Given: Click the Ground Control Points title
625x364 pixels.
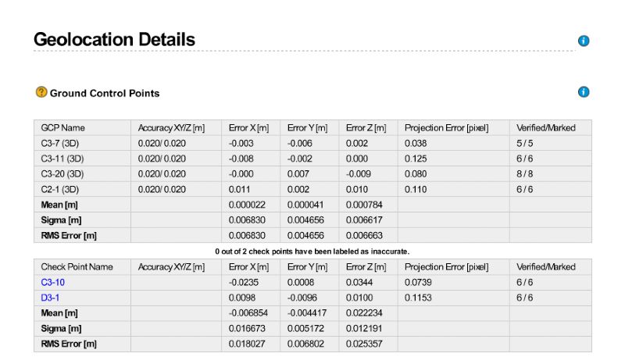Looking at the screenshot, I should tap(105, 93).
